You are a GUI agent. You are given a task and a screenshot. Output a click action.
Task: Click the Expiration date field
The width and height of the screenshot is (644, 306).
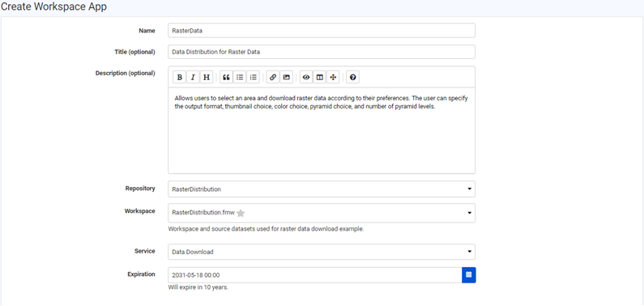pyautogui.click(x=315, y=274)
